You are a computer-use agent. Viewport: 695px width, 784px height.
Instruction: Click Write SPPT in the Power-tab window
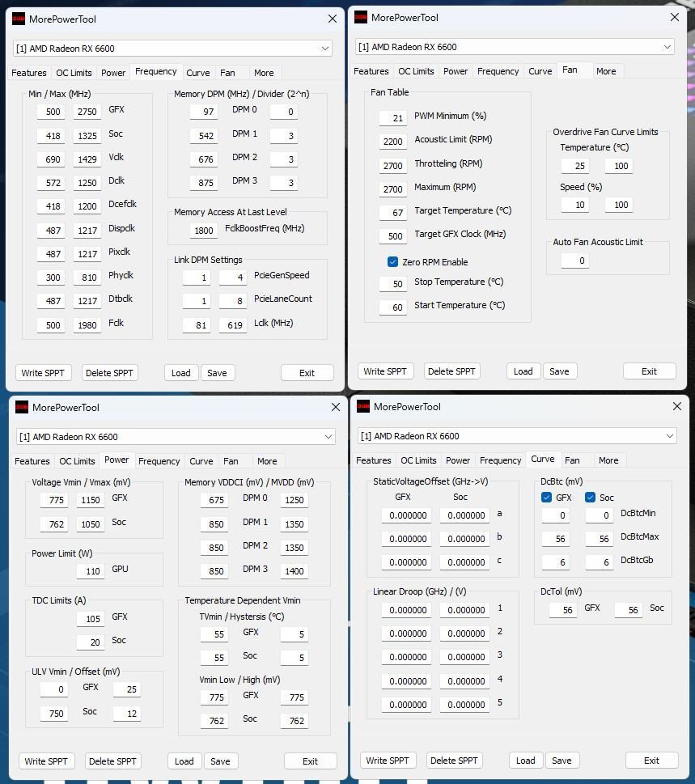46,761
